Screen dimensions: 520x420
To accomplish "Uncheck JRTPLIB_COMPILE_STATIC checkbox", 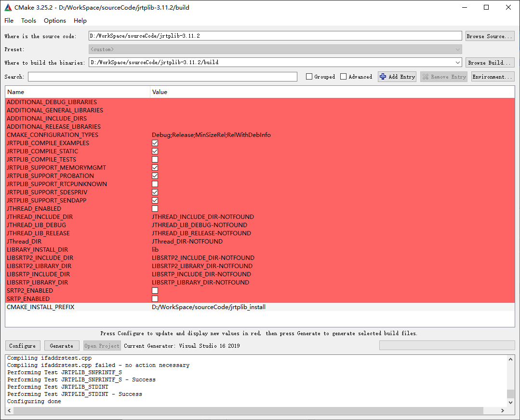I will [x=155, y=151].
